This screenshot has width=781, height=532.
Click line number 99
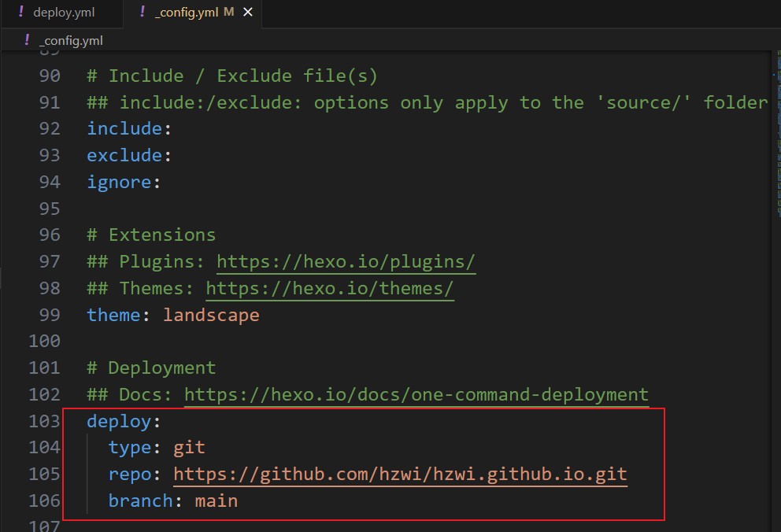tap(50, 315)
